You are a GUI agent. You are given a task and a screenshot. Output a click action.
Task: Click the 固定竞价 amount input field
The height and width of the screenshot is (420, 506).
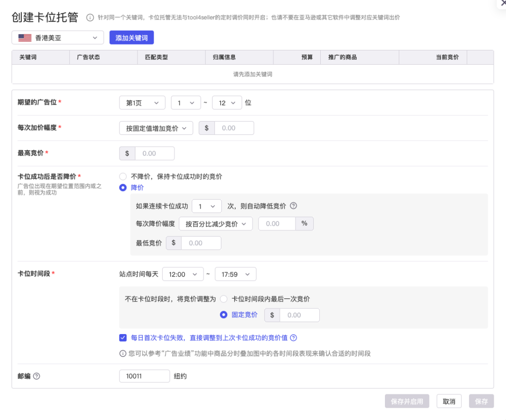(x=300, y=315)
